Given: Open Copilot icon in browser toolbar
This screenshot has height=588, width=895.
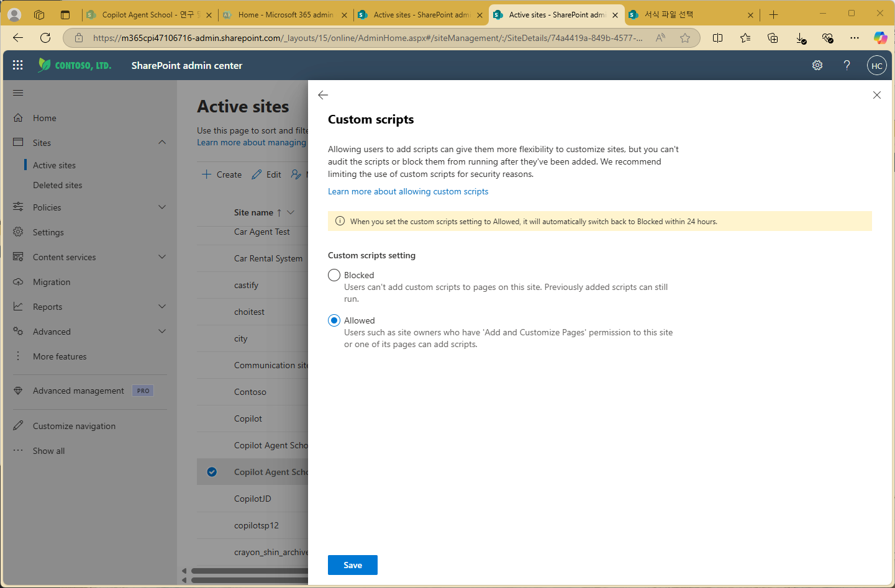Looking at the screenshot, I should tap(880, 38).
